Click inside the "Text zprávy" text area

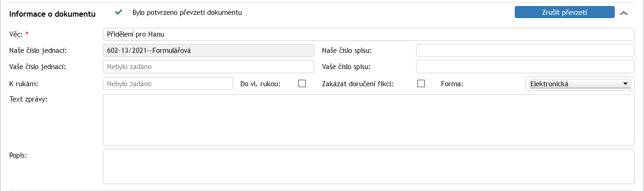(368, 120)
